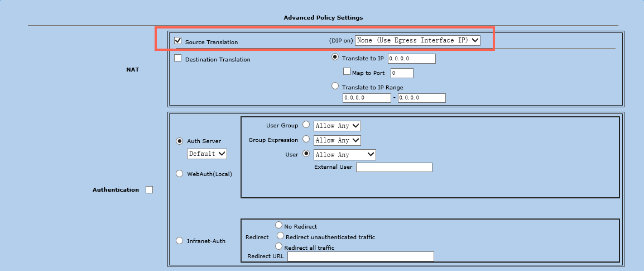Click the NAT section label

click(x=133, y=69)
